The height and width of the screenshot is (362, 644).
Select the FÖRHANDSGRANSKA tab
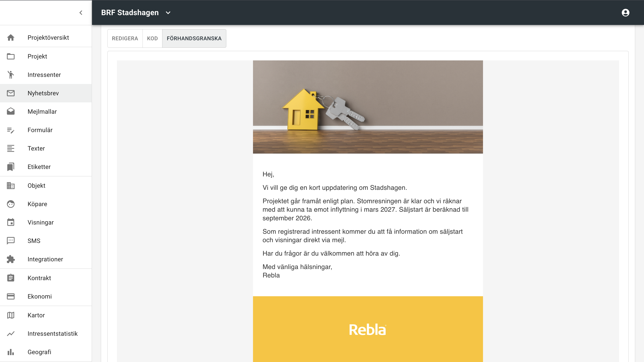tap(194, 38)
